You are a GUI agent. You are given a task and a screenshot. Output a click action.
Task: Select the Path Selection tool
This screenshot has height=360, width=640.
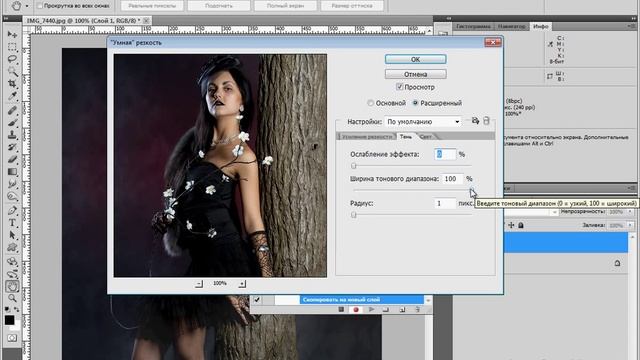(x=12, y=235)
